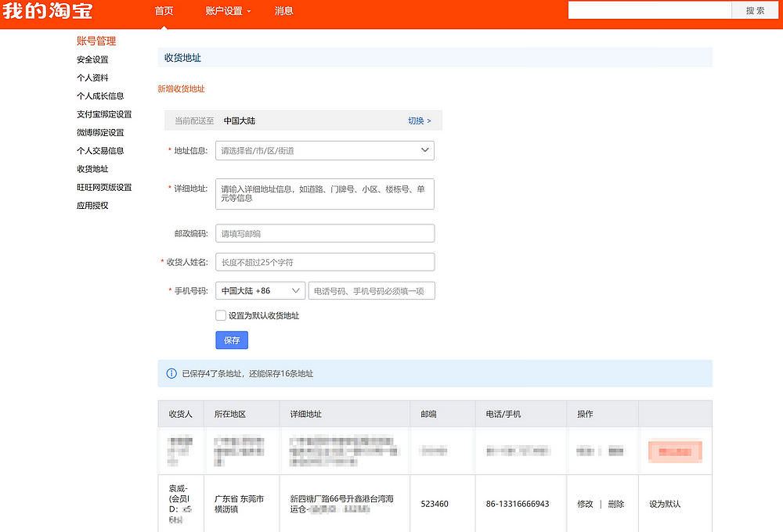783x532 pixels.
Task: Click 设为默认 for the 东莞市 address
Action: click(665, 504)
